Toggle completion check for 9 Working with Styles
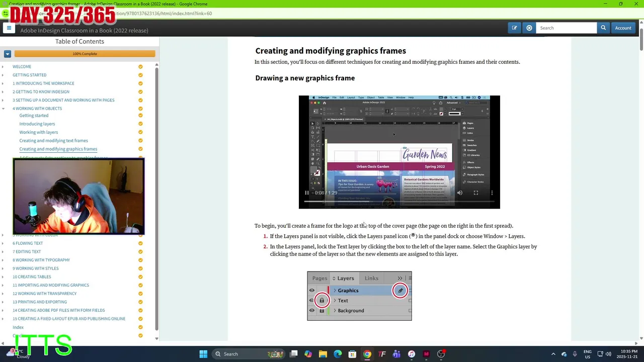The height and width of the screenshot is (362, 644). click(x=140, y=268)
